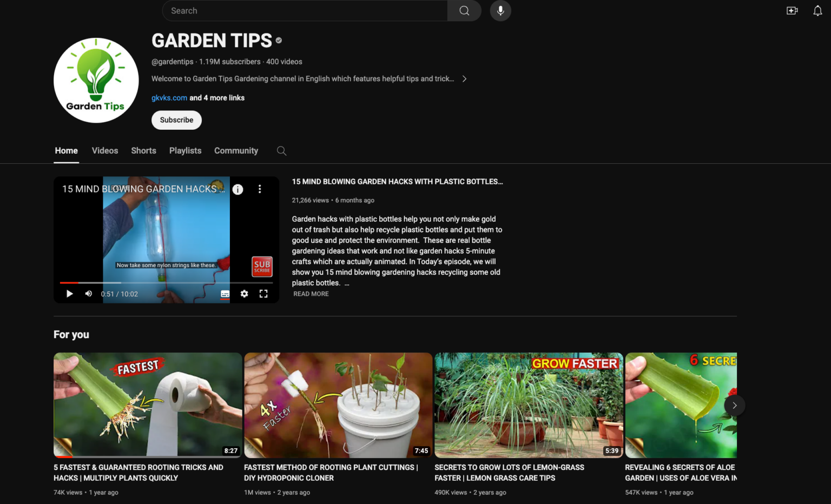Toggle subtitles on the featured video
This screenshot has width=831, height=504.
tap(225, 294)
